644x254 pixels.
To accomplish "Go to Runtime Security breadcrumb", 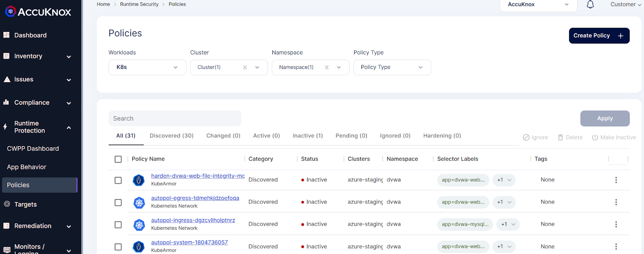I will click(139, 4).
